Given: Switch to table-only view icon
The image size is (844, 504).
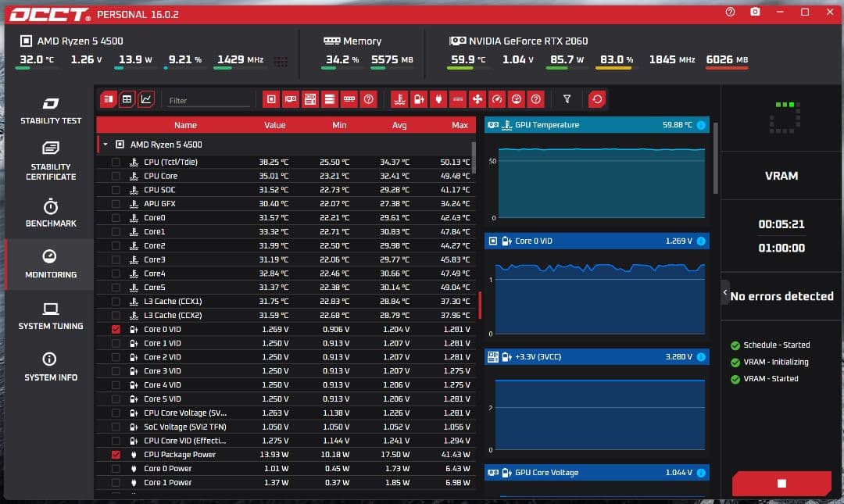Looking at the screenshot, I should coord(127,99).
